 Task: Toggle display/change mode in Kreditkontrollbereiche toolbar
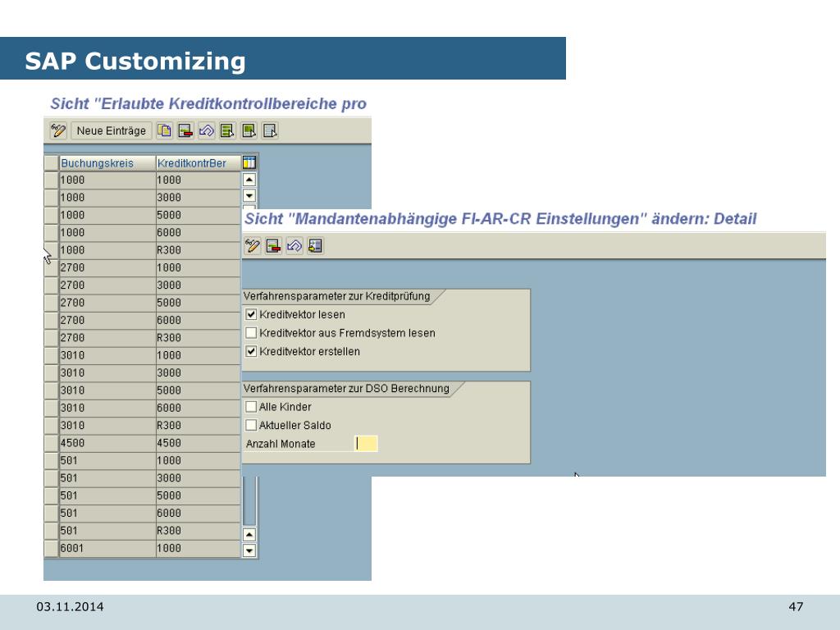pyautogui.click(x=58, y=130)
